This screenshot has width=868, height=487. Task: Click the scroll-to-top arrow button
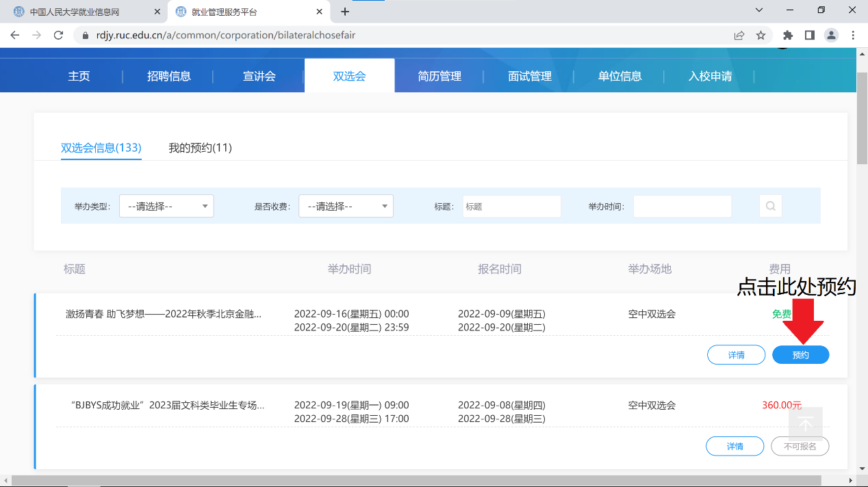click(806, 424)
